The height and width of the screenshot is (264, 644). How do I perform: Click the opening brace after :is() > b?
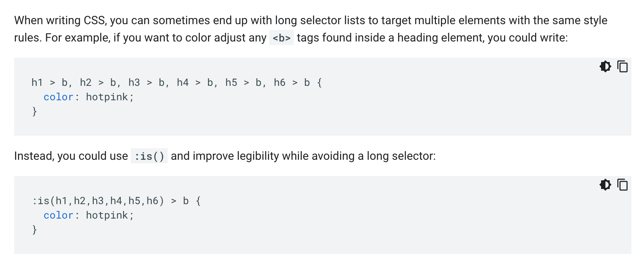pos(198,201)
